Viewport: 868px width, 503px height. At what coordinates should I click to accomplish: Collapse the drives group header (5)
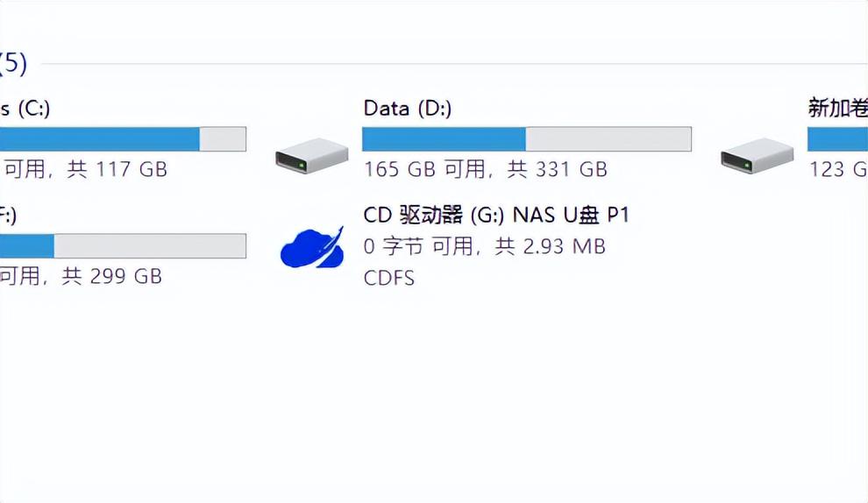pyautogui.click(x=13, y=63)
